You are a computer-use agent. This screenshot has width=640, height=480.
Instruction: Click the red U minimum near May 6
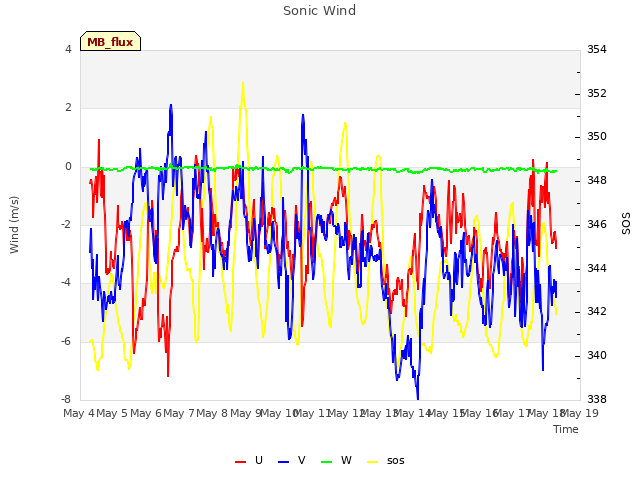pyautogui.click(x=168, y=375)
